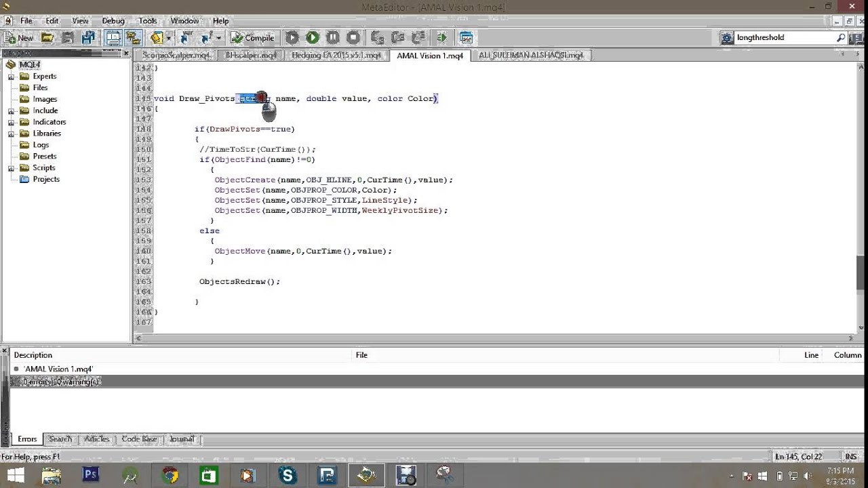Open the Edit menu
The height and width of the screenshot is (488, 868).
tap(52, 21)
